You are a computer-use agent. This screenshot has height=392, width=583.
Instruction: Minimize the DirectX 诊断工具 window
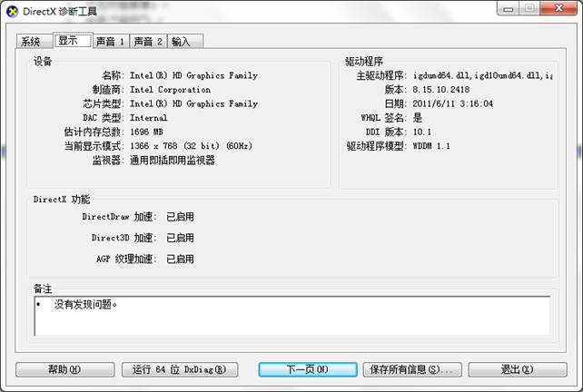pyautogui.click(x=508, y=8)
